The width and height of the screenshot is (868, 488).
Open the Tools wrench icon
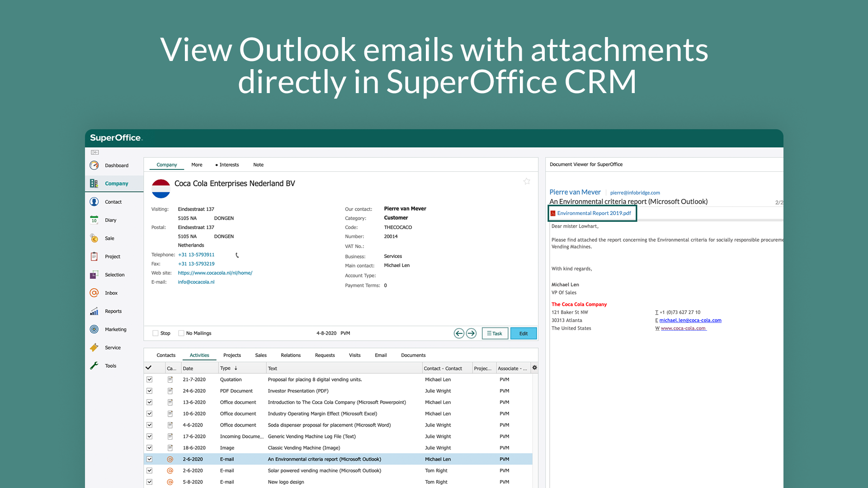[x=94, y=366]
